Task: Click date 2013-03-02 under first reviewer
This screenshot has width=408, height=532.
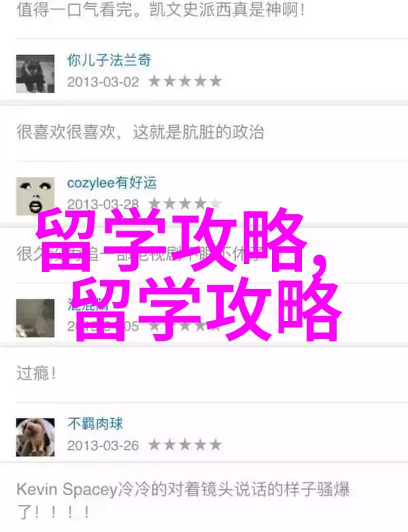Action: [x=103, y=82]
